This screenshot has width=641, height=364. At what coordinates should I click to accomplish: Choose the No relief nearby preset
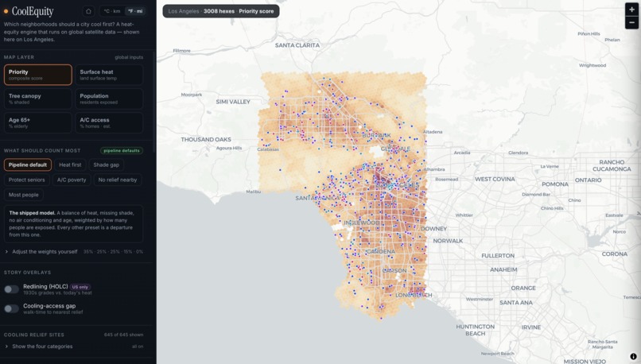[x=118, y=180]
